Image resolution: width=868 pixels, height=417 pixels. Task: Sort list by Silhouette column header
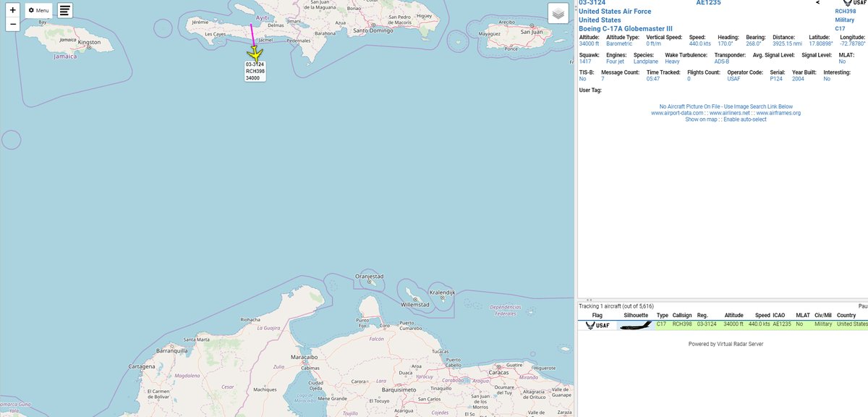[636, 316]
